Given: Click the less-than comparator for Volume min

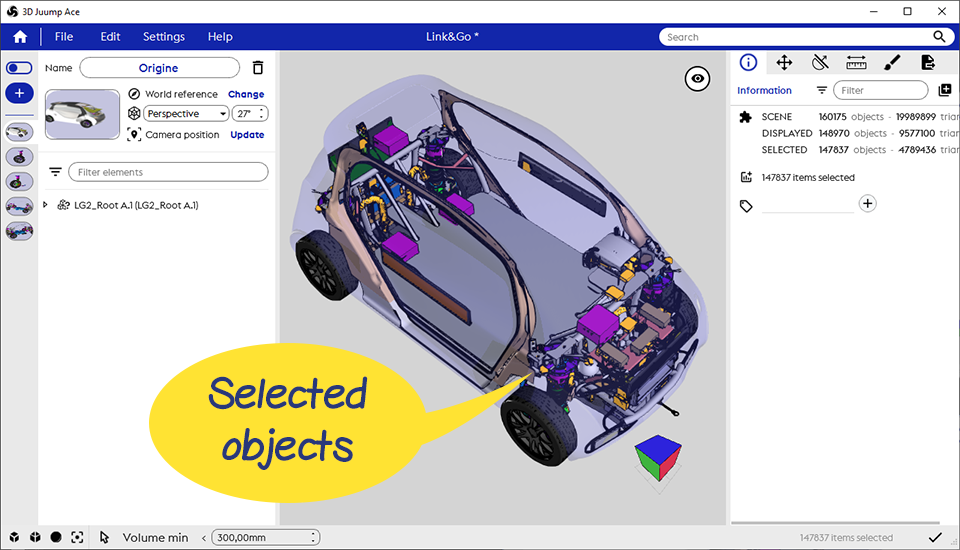Looking at the screenshot, I should tap(204, 538).
